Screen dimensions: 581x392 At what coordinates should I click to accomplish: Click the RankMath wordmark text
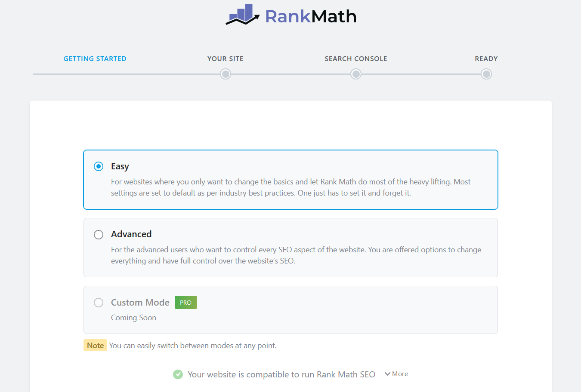pos(311,16)
